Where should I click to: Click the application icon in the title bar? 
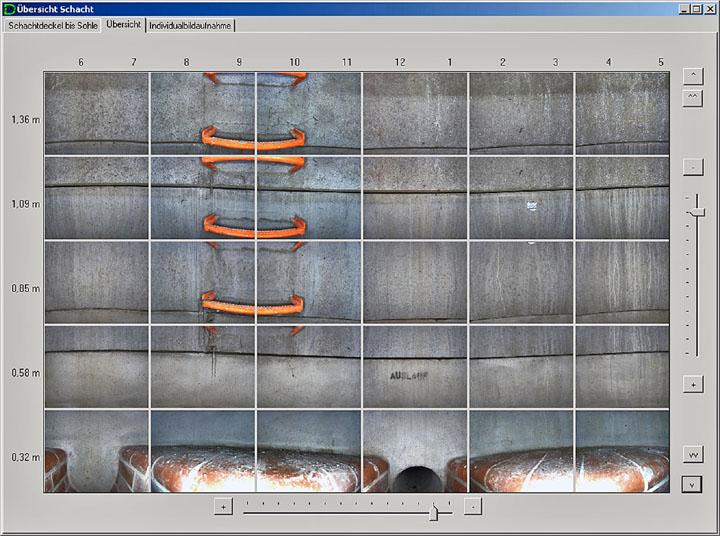point(10,8)
